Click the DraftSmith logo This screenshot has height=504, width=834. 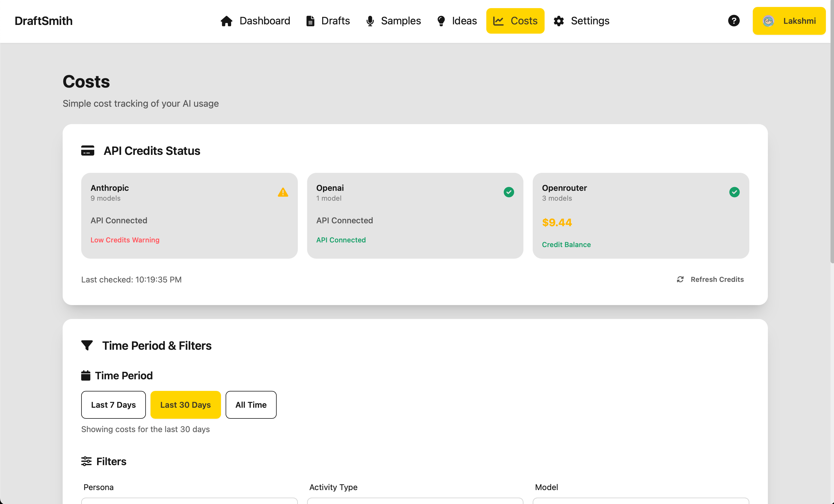coord(44,21)
